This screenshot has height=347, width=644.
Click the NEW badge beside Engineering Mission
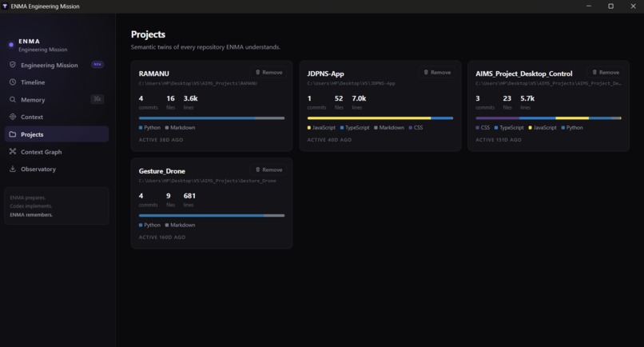click(x=97, y=65)
